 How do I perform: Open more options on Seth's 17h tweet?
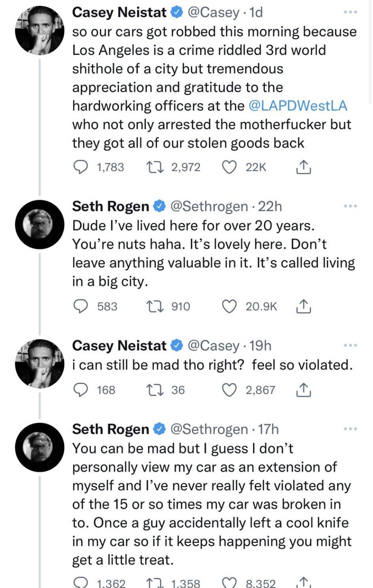(x=350, y=429)
